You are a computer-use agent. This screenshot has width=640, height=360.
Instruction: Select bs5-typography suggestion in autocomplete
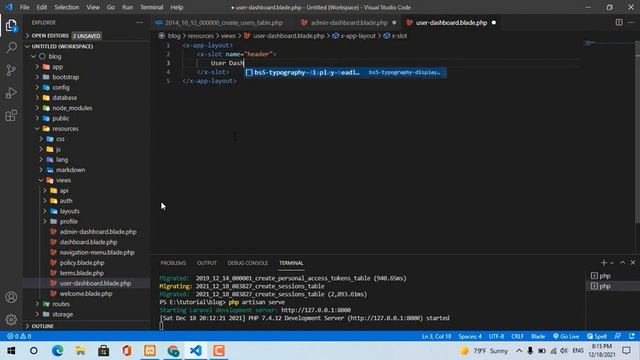pyautogui.click(x=345, y=72)
